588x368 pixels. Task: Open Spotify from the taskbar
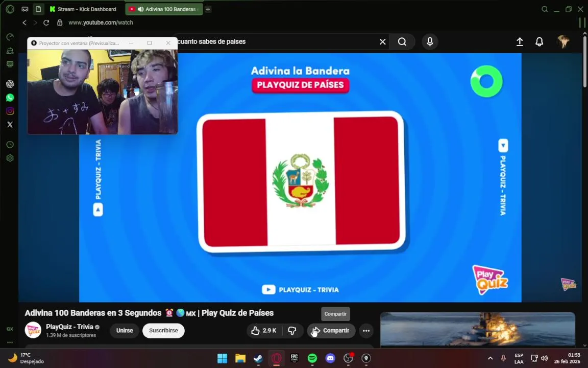312,358
